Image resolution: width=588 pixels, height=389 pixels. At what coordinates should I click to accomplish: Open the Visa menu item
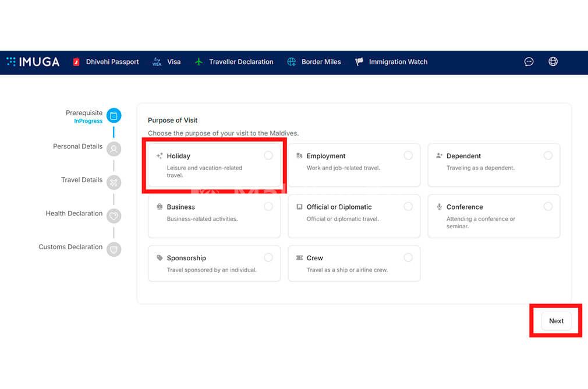[173, 62]
